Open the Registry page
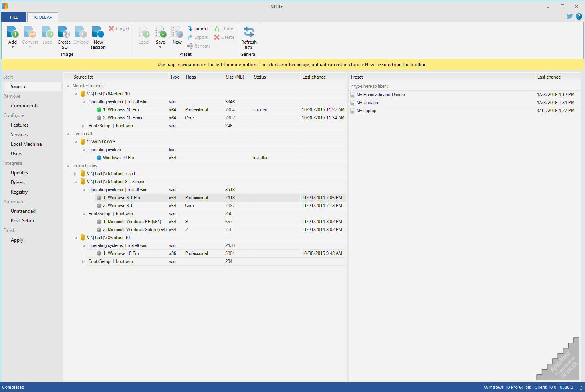Screen dimensions: 585x392 click(19, 192)
